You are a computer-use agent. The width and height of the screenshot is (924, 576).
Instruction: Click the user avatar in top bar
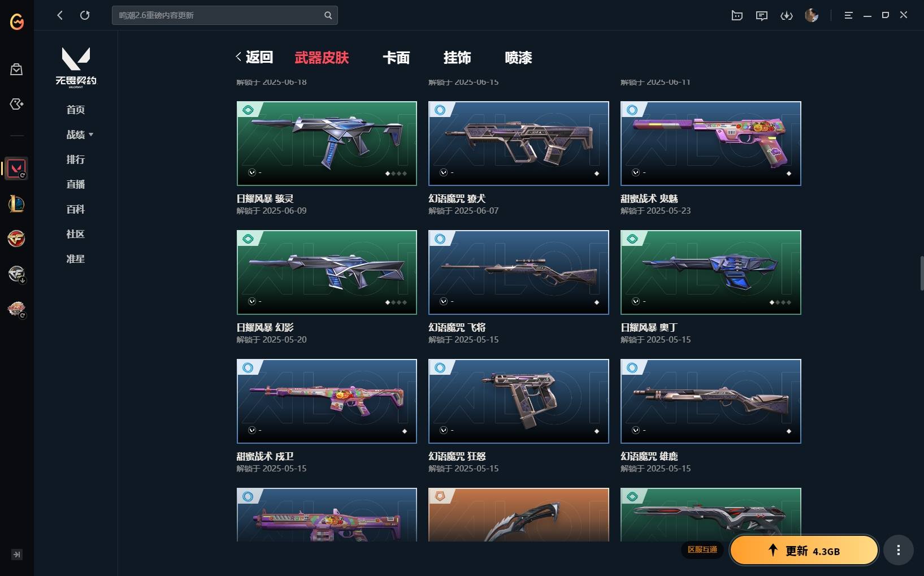tap(811, 15)
